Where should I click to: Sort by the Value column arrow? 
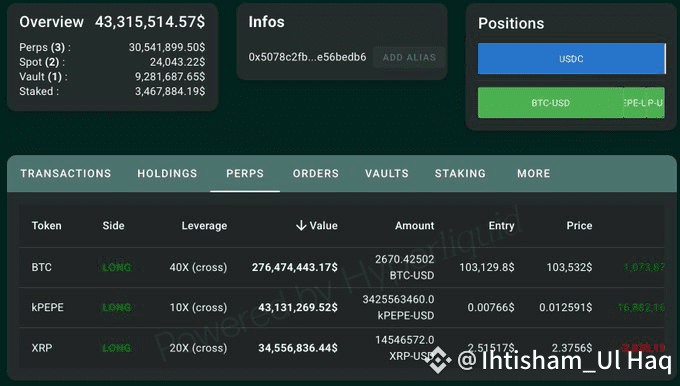pos(301,226)
